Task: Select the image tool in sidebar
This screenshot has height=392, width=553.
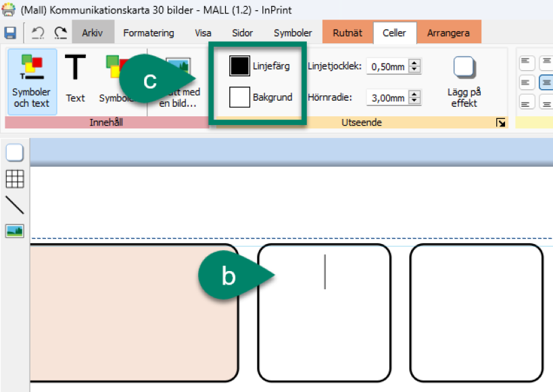Action: 15,231
